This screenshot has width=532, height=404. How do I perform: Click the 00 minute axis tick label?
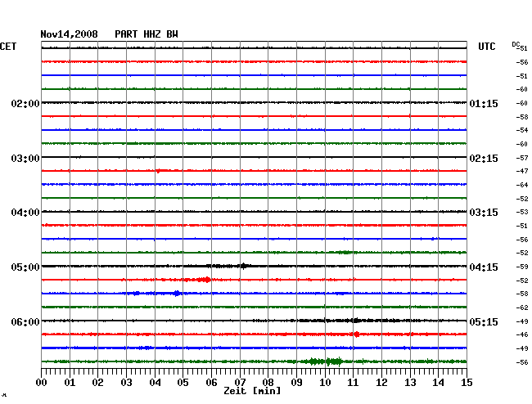(42, 383)
